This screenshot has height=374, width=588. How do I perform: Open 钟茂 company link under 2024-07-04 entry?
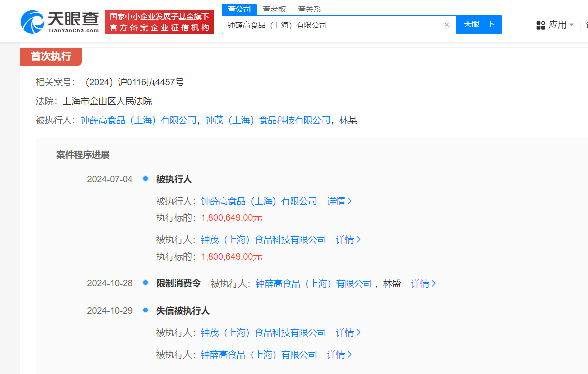click(263, 239)
